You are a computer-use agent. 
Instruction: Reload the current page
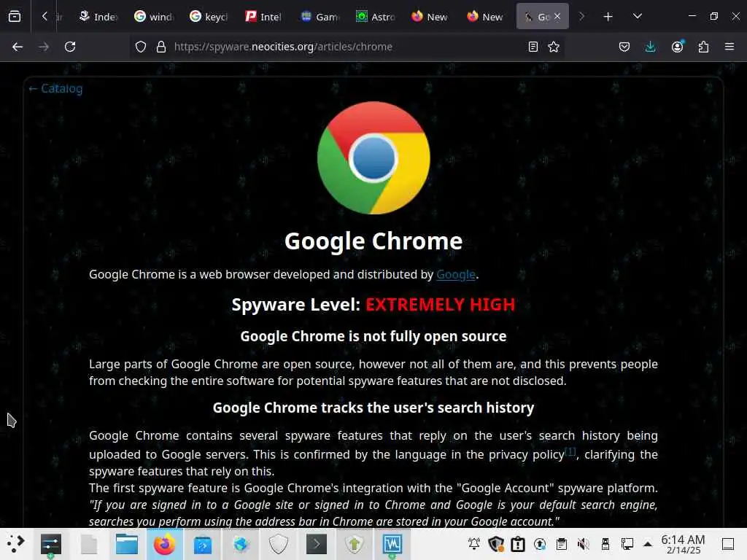coord(70,47)
